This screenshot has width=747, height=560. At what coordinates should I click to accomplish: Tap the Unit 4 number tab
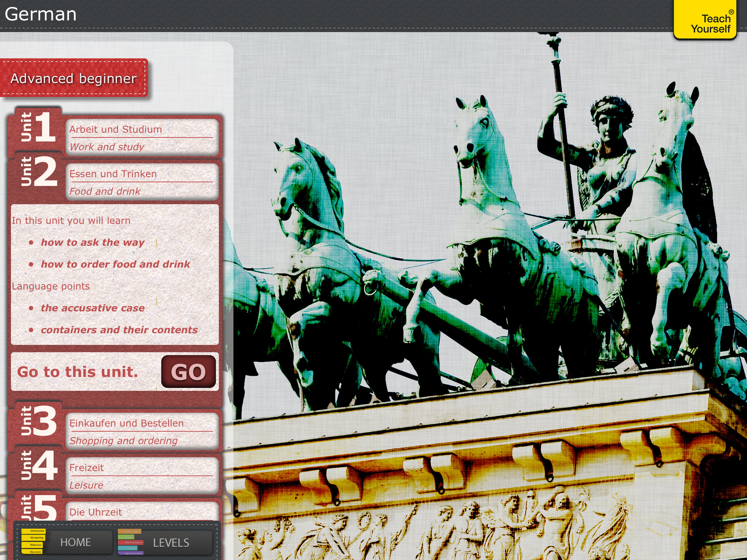tap(38, 466)
